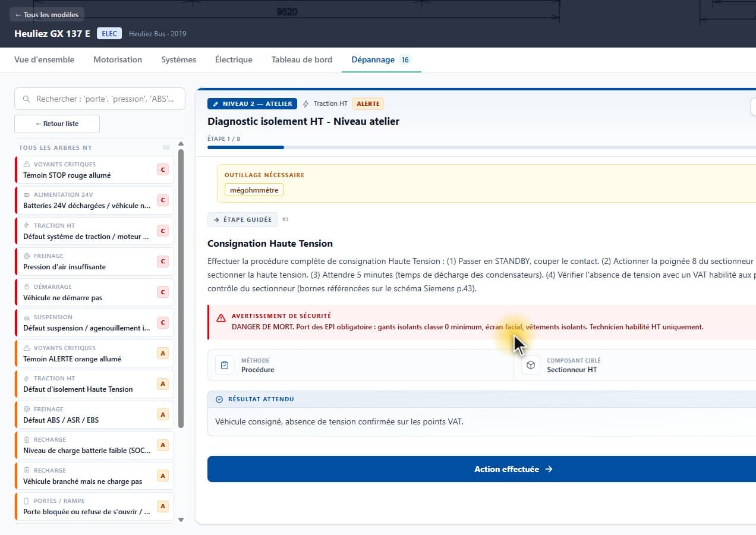Open the Vue d'ensemble tab

pyautogui.click(x=45, y=59)
